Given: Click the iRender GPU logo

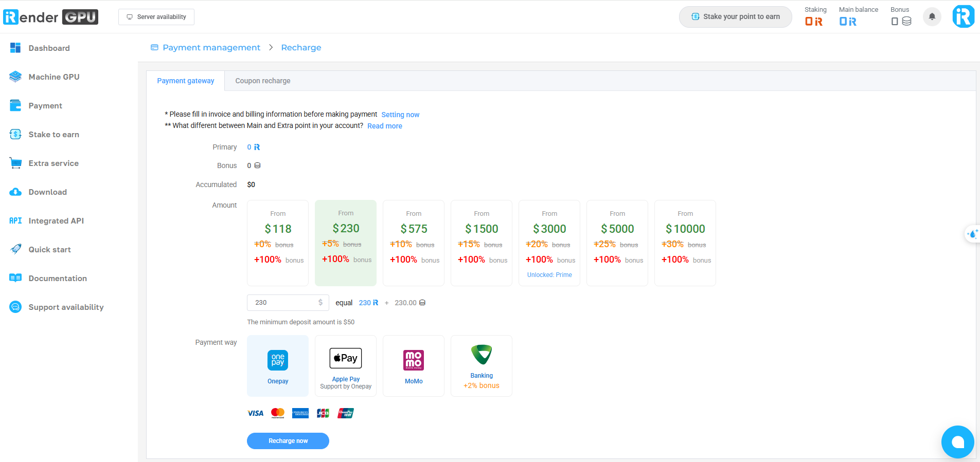Looking at the screenshot, I should tap(50, 17).
